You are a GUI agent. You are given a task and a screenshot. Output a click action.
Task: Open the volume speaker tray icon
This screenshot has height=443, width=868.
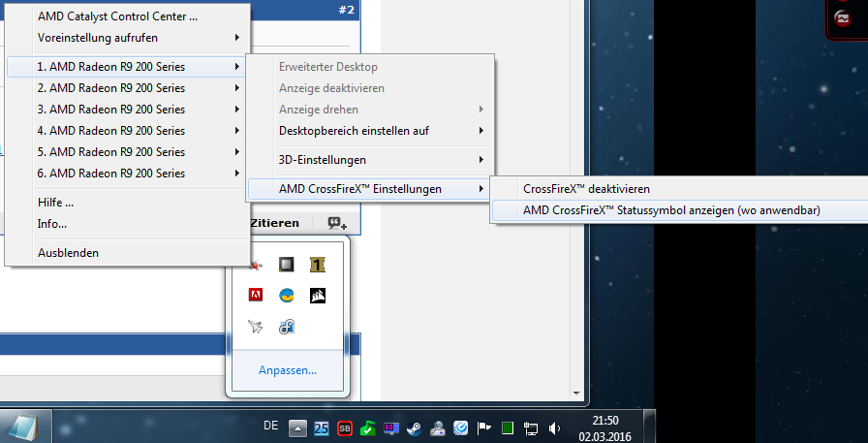[x=553, y=428]
